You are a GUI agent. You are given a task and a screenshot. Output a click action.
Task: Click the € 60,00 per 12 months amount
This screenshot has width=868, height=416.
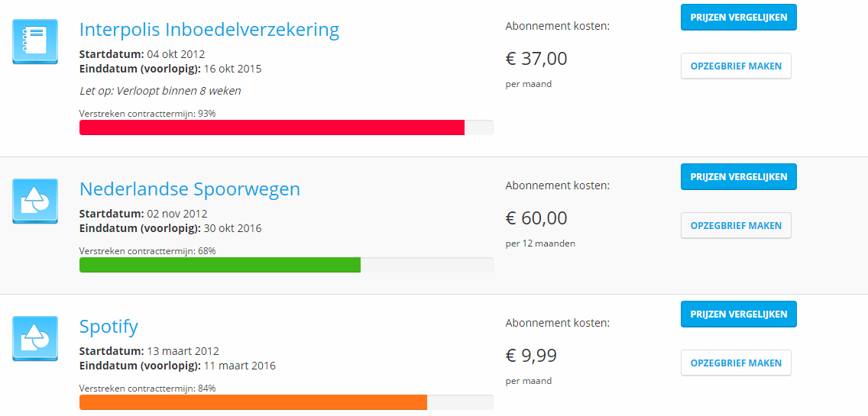(536, 218)
